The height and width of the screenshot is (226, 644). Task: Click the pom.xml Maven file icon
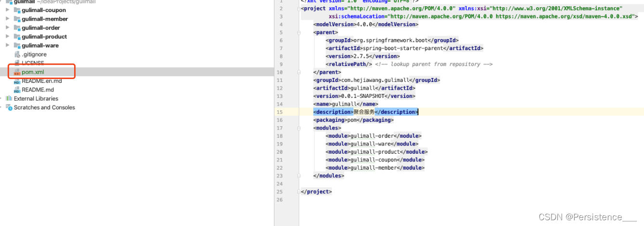17,72
